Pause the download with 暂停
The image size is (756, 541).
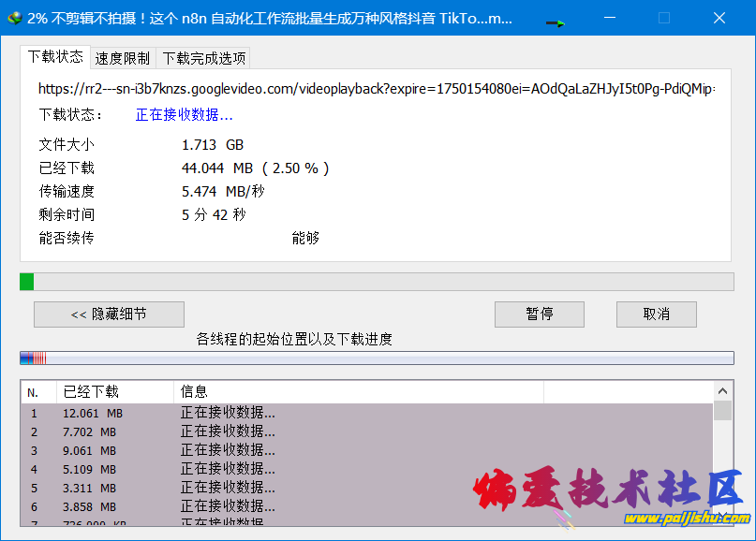tap(539, 314)
